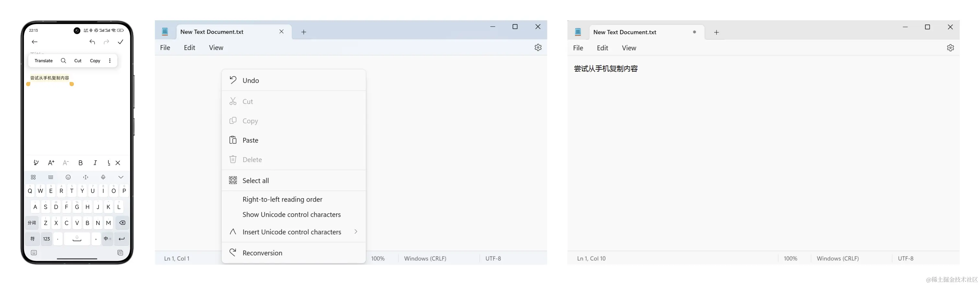
Task: Close the phone formatting toolbar with X
Action: coord(118,163)
